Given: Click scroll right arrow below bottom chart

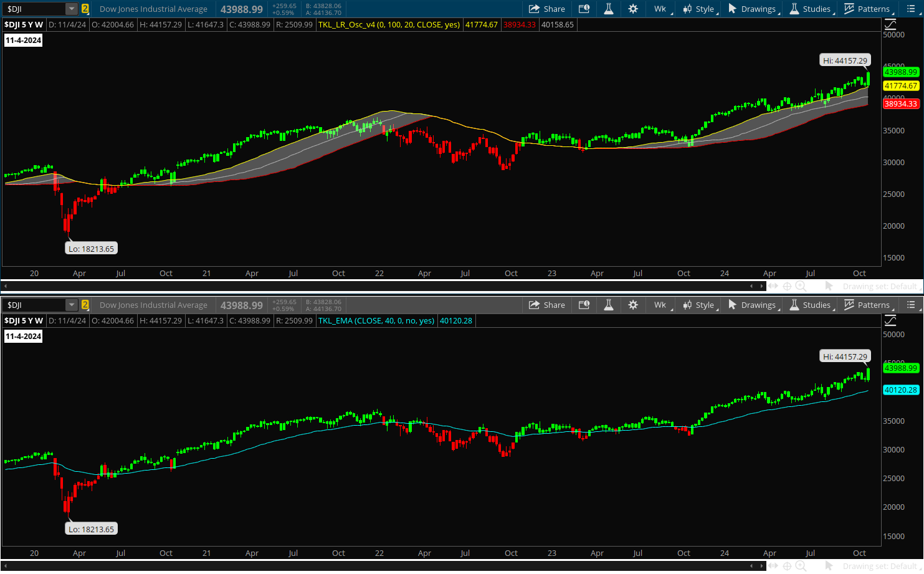Looking at the screenshot, I should (x=761, y=566).
